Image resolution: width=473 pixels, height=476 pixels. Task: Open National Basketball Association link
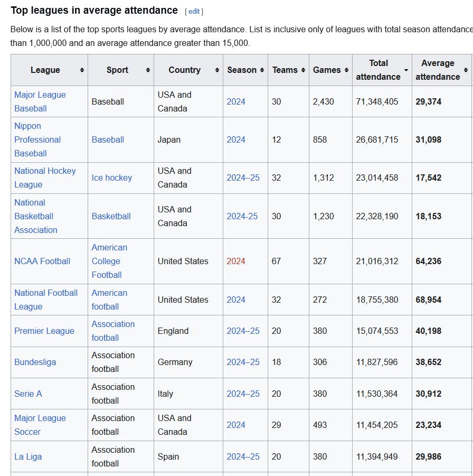tap(36, 216)
